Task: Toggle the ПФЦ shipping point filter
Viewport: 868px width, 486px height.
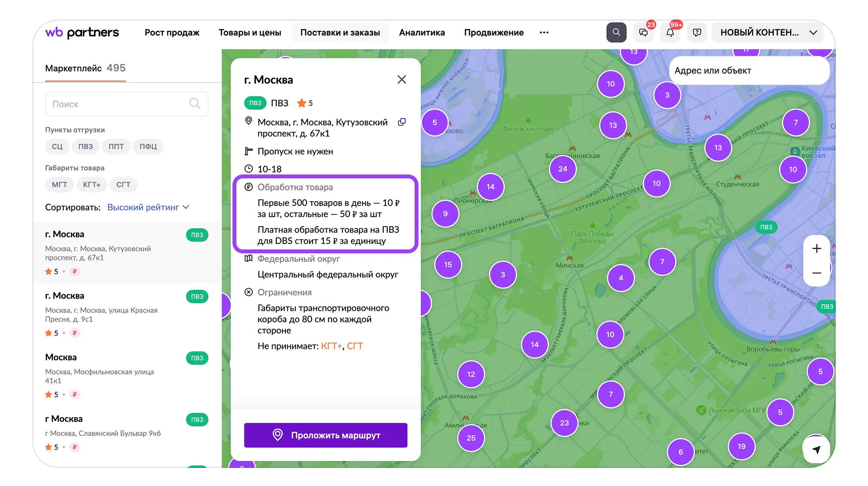Action: pyautogui.click(x=148, y=146)
